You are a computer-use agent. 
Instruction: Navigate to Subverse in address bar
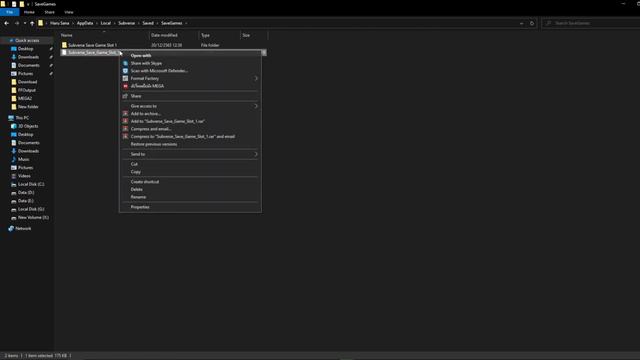point(127,23)
